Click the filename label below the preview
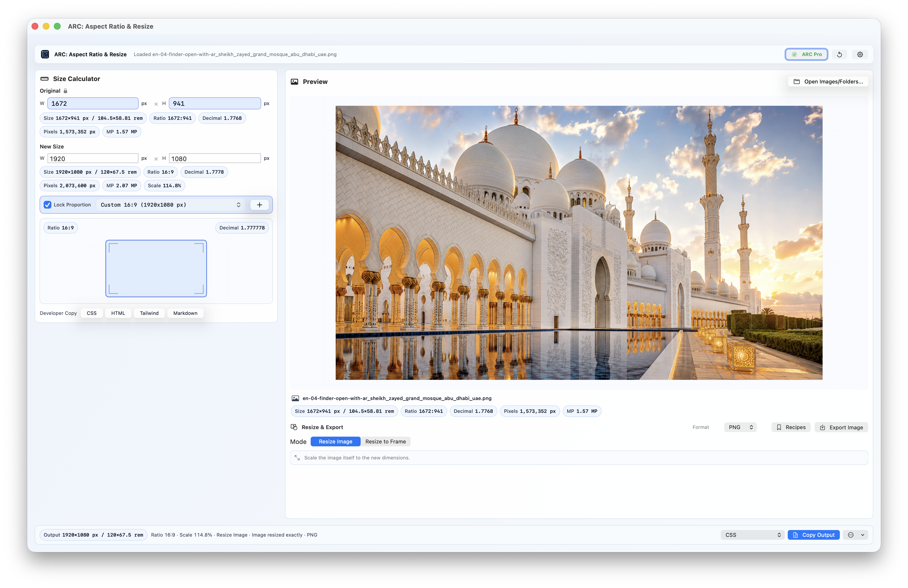The image size is (908, 588). pos(397,398)
